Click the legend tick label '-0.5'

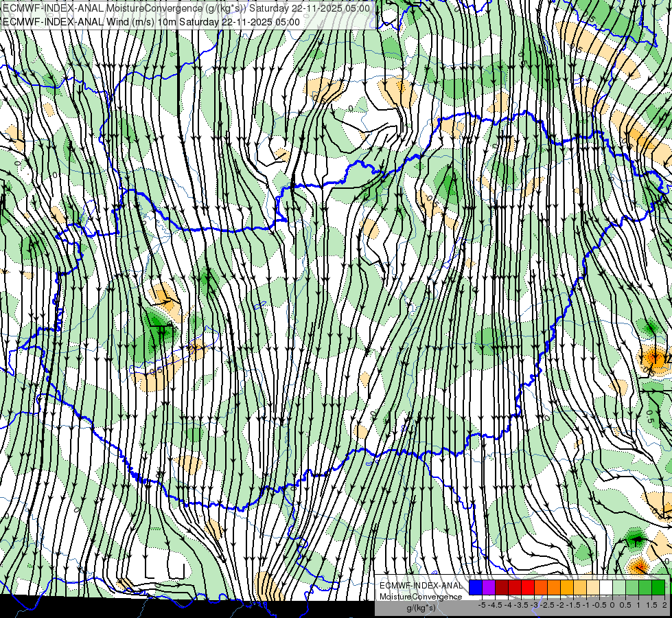(x=599, y=605)
